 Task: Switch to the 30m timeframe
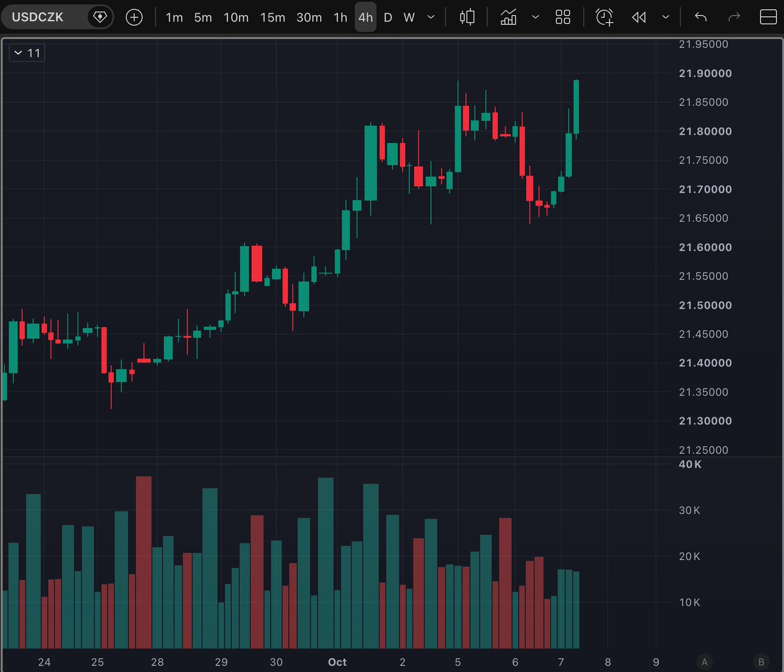point(309,18)
